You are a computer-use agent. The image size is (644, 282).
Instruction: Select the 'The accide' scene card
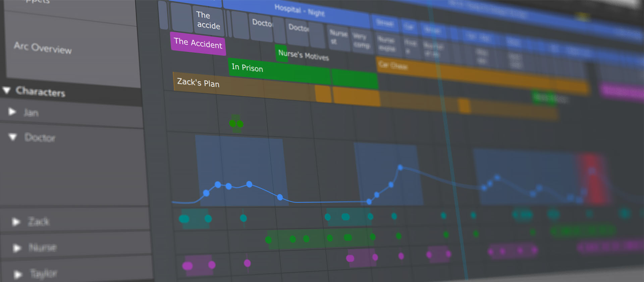[x=208, y=20]
